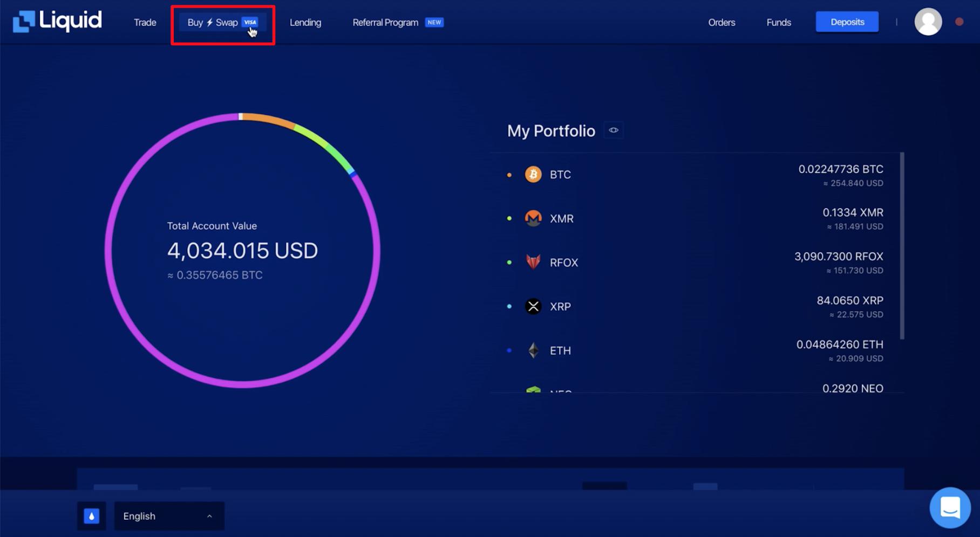Open the English language dropdown
This screenshot has height=537, width=980.
[x=169, y=516]
